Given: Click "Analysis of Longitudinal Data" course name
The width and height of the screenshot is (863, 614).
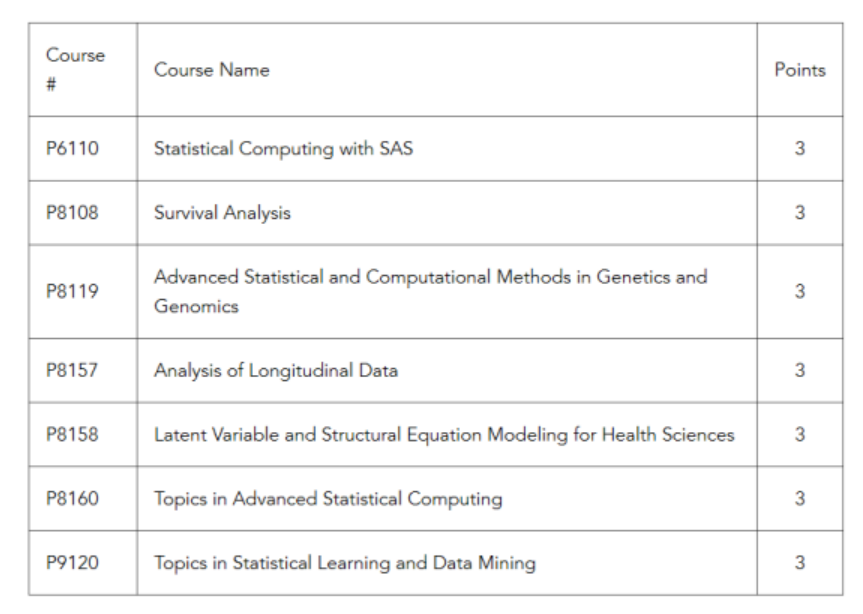Looking at the screenshot, I should click(x=275, y=370).
